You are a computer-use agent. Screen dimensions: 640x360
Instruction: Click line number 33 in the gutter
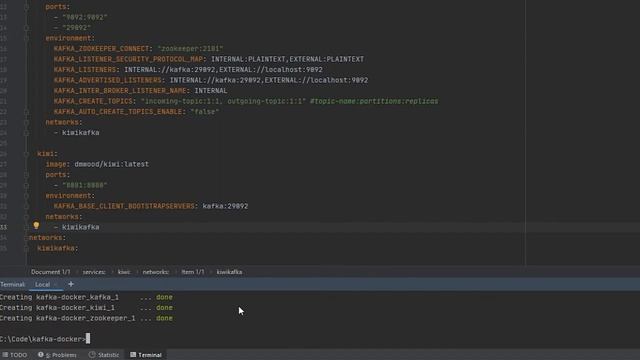coord(4,227)
